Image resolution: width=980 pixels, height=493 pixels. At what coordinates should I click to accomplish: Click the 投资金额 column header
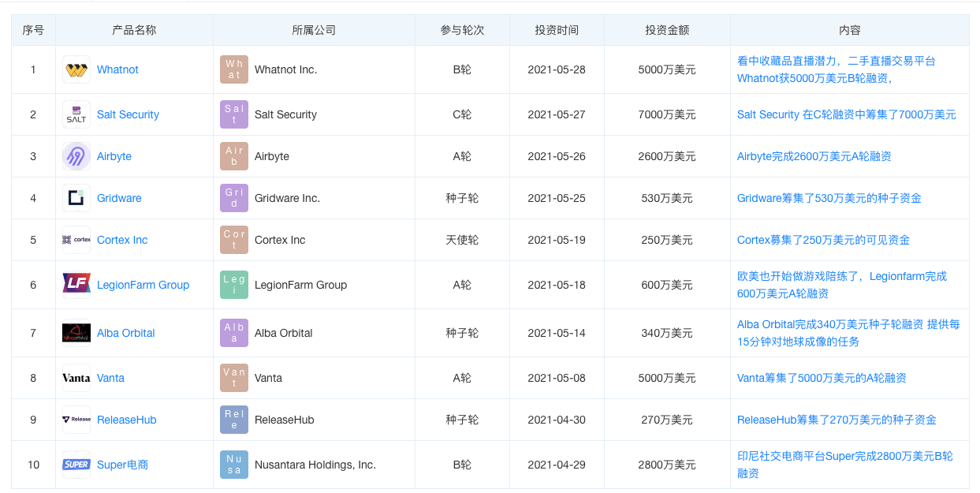(x=667, y=30)
